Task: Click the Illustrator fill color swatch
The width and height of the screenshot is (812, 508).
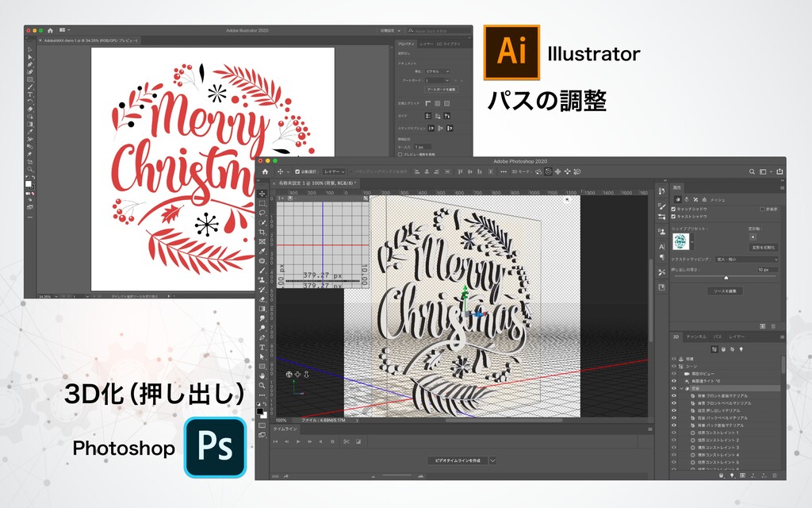Action: [29, 183]
